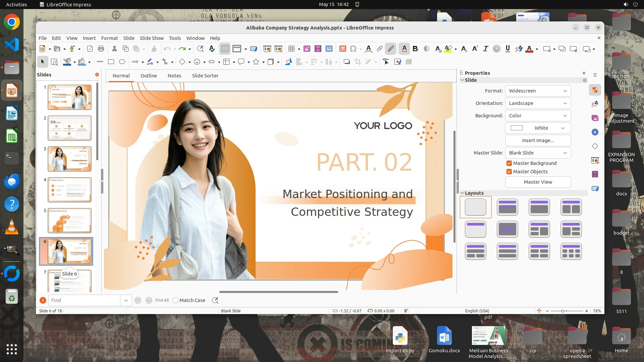This screenshot has height=362, width=644.
Task: Toggle the Display Grid icon
Action: tap(225, 49)
